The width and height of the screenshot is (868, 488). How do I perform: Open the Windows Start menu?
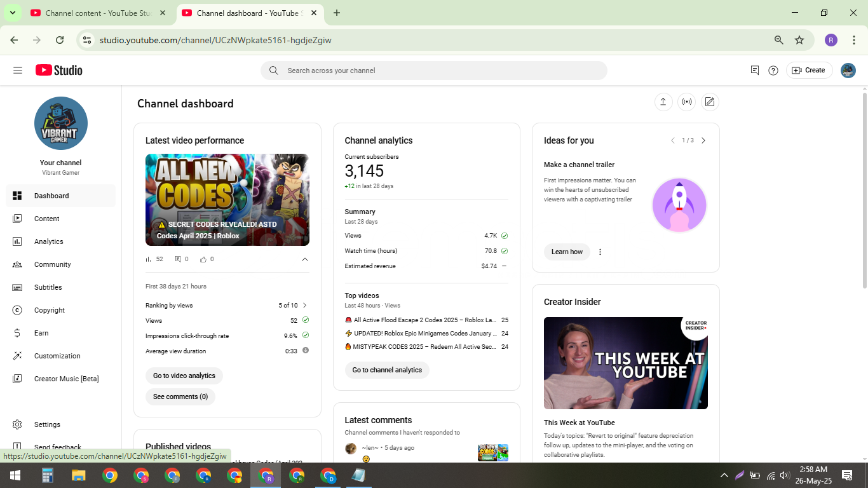(x=15, y=475)
